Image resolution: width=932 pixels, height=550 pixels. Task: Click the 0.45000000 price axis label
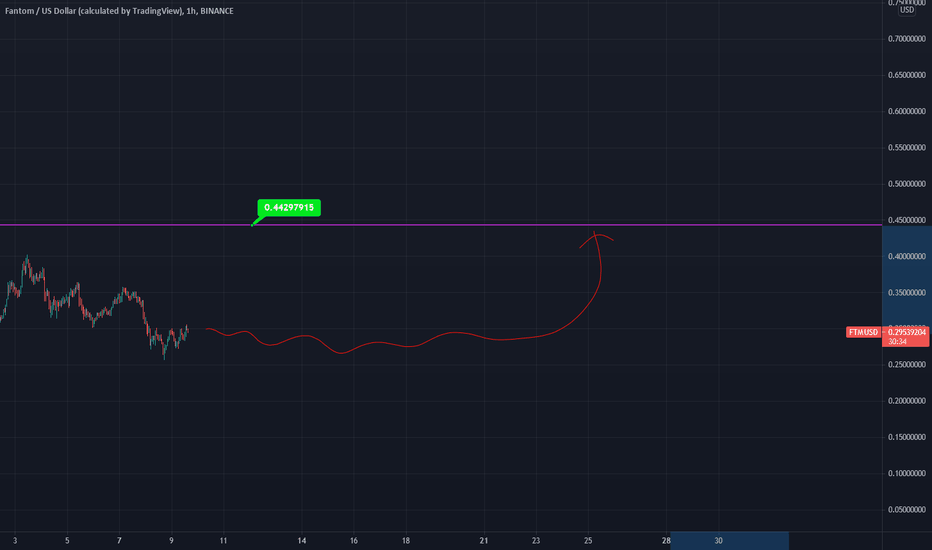(x=906, y=220)
